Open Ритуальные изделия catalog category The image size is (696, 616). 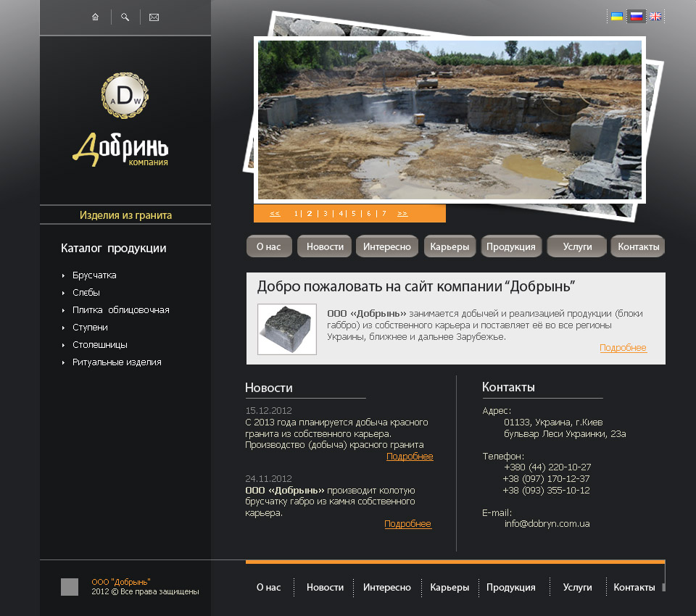117,362
